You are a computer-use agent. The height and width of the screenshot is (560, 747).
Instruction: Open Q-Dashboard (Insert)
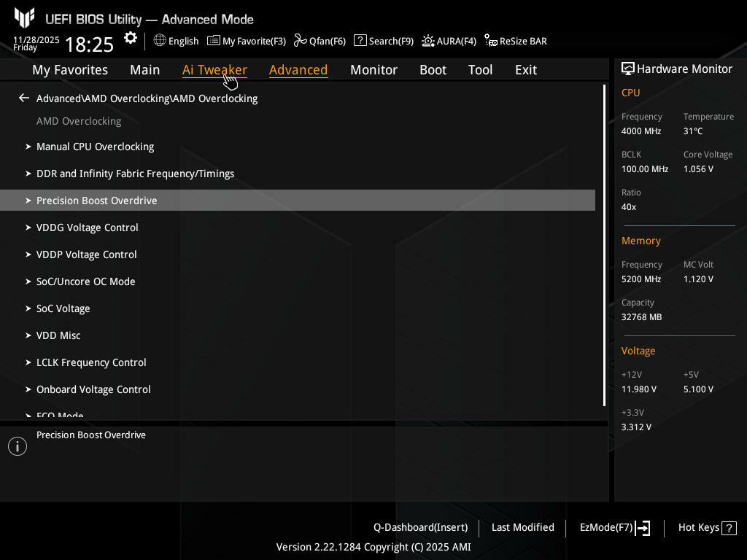420,527
